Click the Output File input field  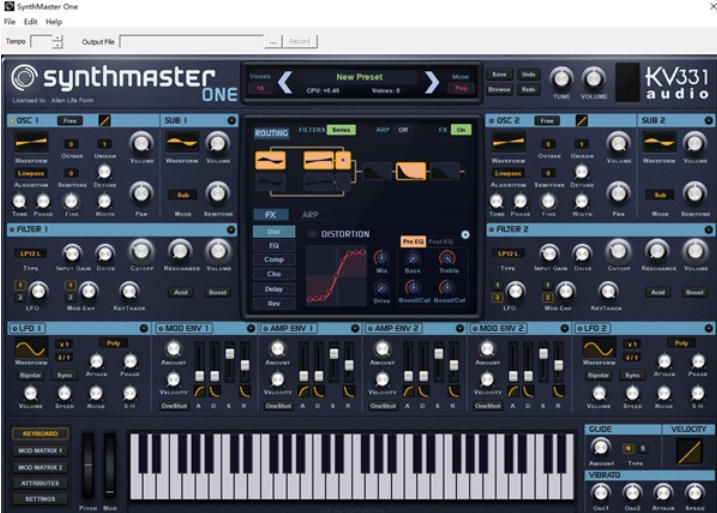192,42
